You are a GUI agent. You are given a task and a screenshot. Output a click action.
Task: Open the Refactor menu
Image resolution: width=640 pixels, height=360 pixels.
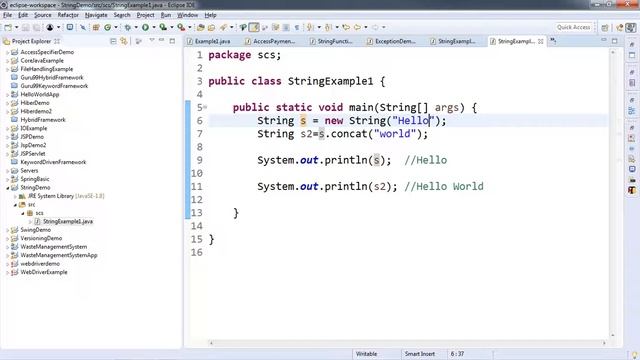[68, 15]
